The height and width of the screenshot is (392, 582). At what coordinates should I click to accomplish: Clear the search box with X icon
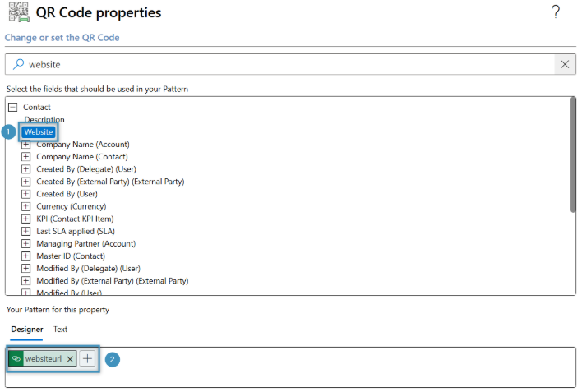(x=565, y=64)
